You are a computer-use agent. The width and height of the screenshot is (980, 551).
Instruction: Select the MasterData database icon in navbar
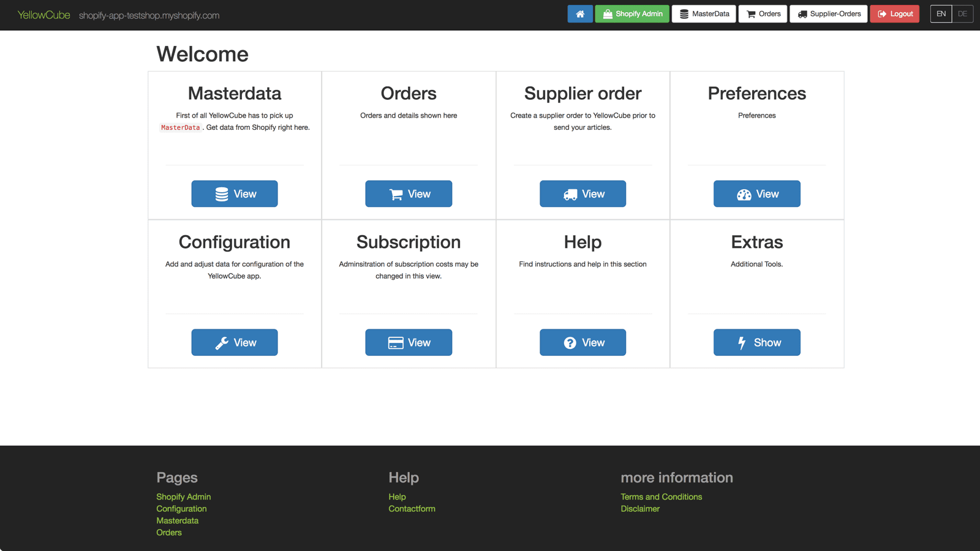703,13
